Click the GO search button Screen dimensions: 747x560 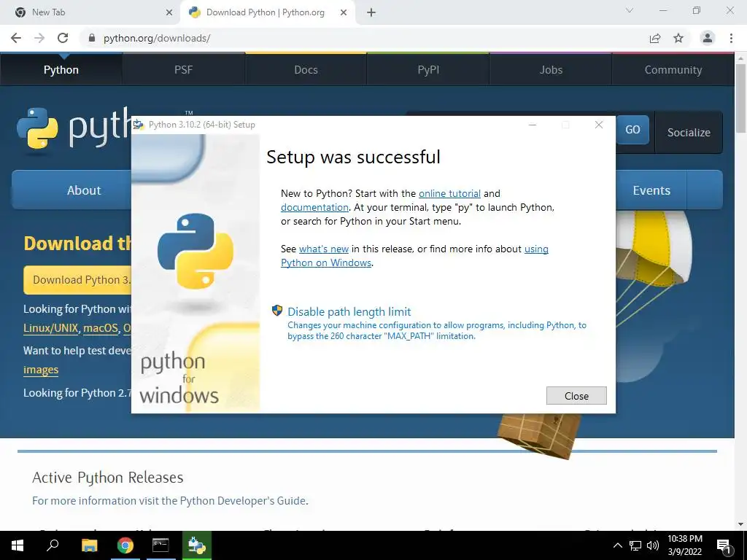(632, 130)
